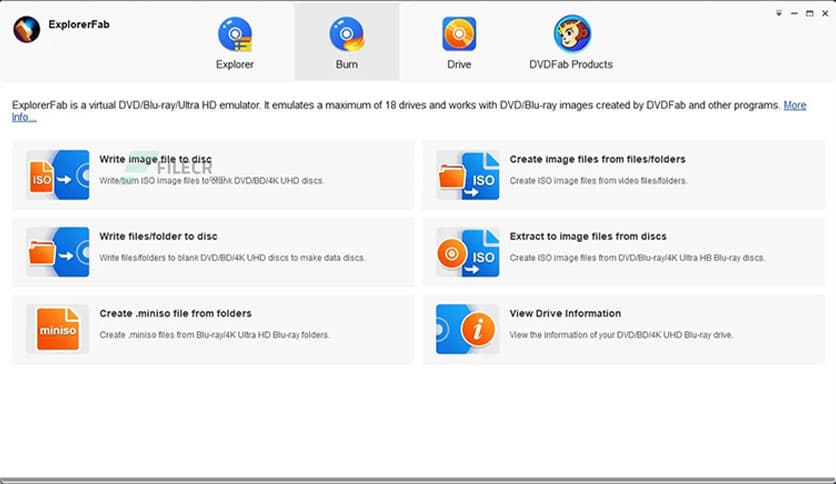Click the orange miniso file icon
The width and height of the screenshot is (836, 484).
click(58, 329)
